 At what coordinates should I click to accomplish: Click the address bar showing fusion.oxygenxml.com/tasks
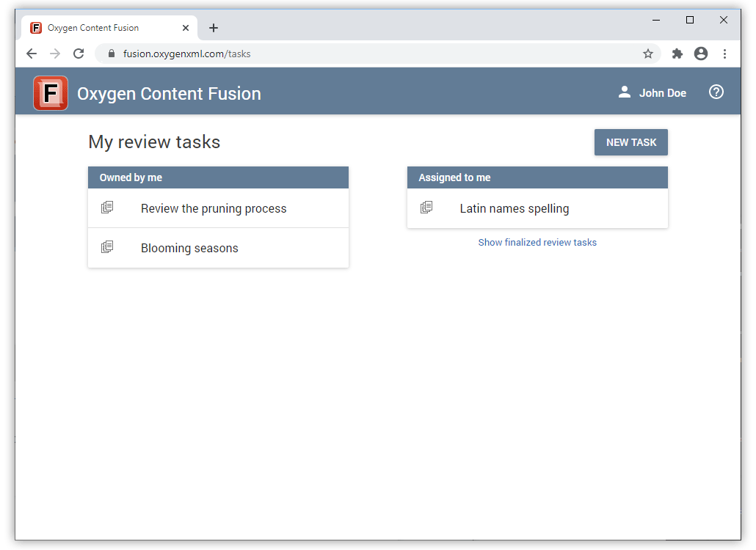378,54
